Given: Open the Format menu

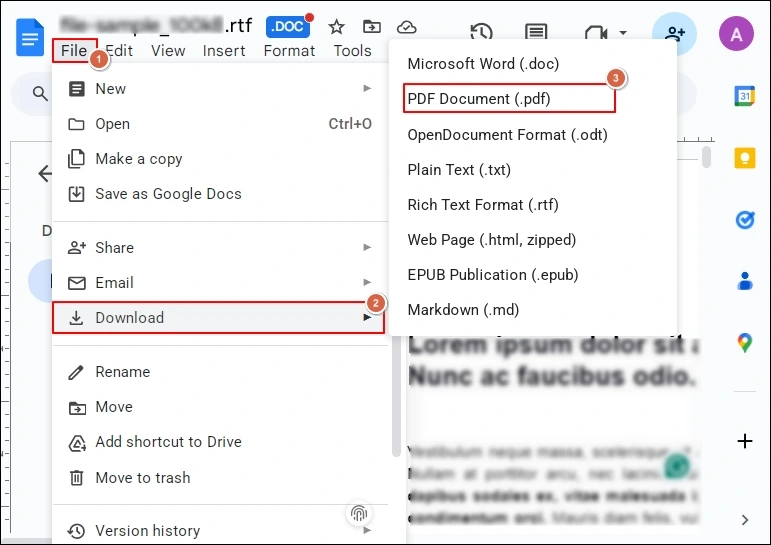Looking at the screenshot, I should click(x=289, y=51).
